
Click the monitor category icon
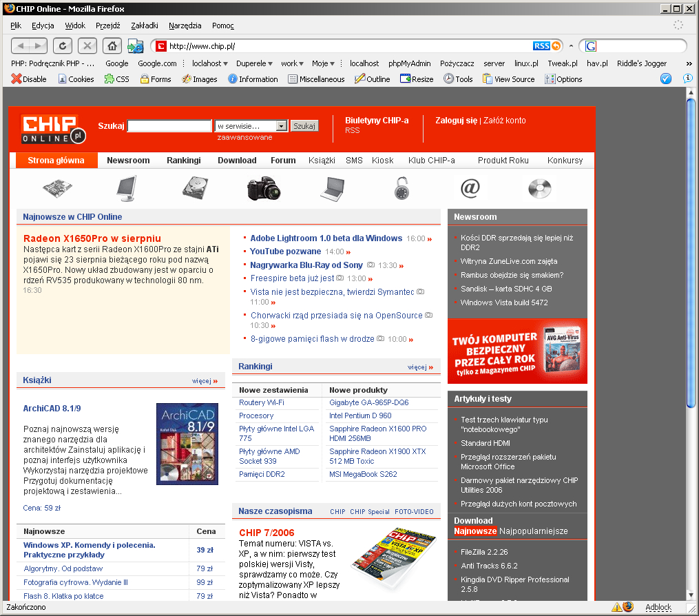[x=127, y=188]
